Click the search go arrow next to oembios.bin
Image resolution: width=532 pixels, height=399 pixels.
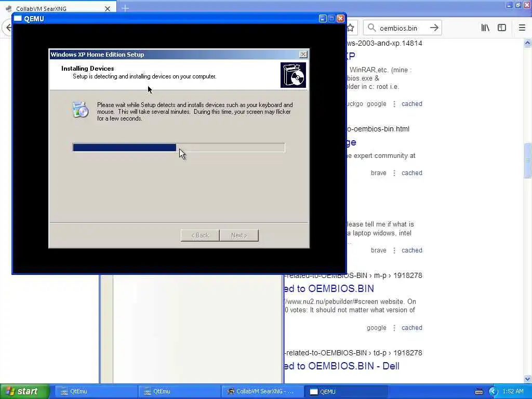tap(434, 28)
